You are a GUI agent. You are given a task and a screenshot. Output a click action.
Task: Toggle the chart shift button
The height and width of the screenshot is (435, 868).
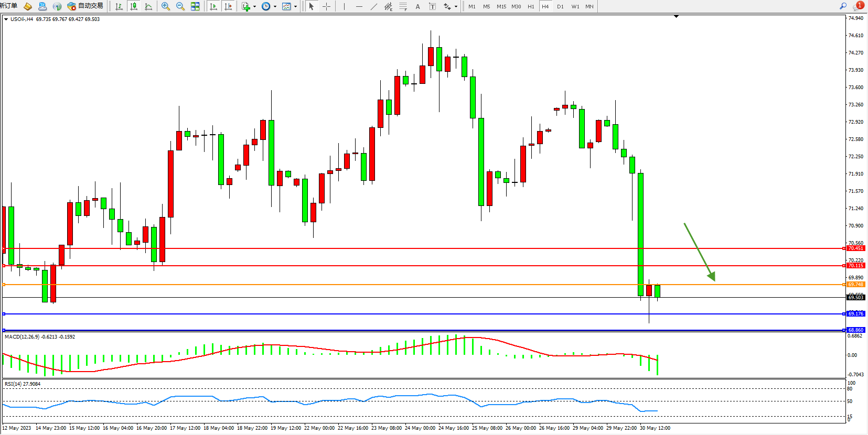228,6
